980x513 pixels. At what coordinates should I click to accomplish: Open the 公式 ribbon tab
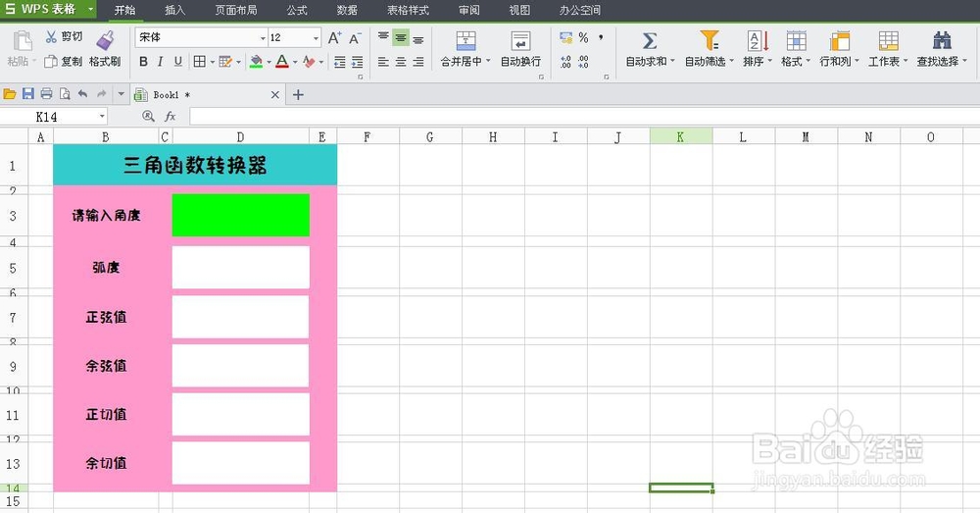297,10
